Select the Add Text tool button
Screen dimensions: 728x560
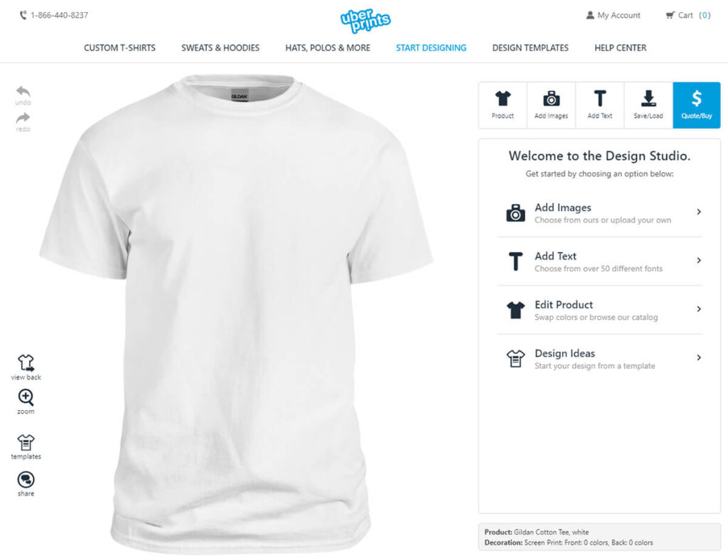click(600, 105)
